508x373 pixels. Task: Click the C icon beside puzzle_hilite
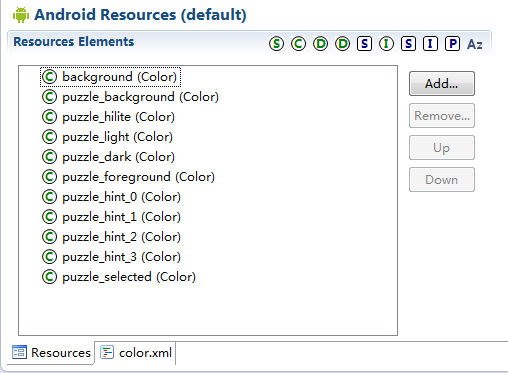[x=49, y=117]
